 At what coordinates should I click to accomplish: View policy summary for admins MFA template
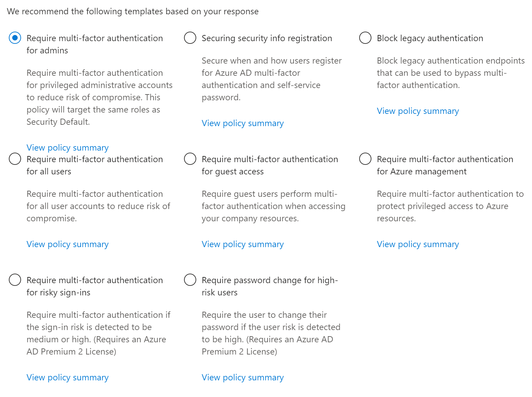68,148
